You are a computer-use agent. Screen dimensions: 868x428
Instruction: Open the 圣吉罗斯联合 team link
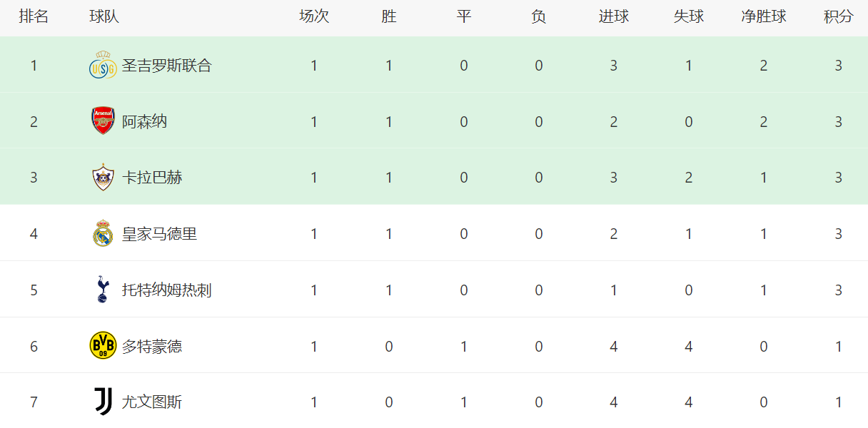click(167, 66)
